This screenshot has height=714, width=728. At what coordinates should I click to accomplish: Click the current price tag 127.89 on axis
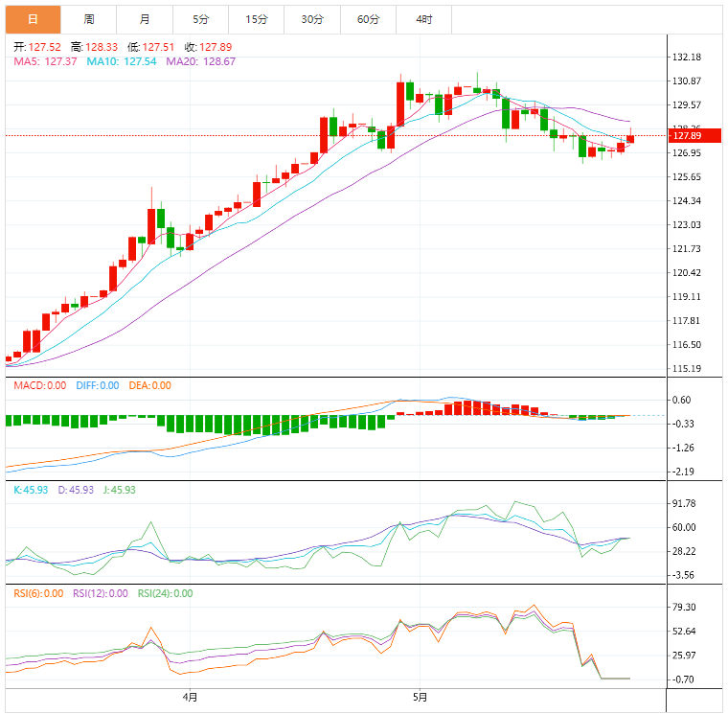pos(687,136)
